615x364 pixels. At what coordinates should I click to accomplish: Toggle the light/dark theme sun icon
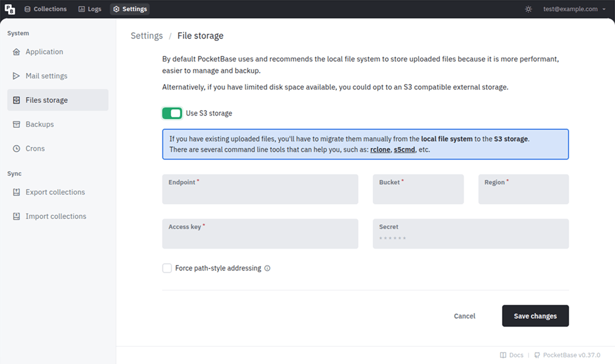click(x=528, y=9)
